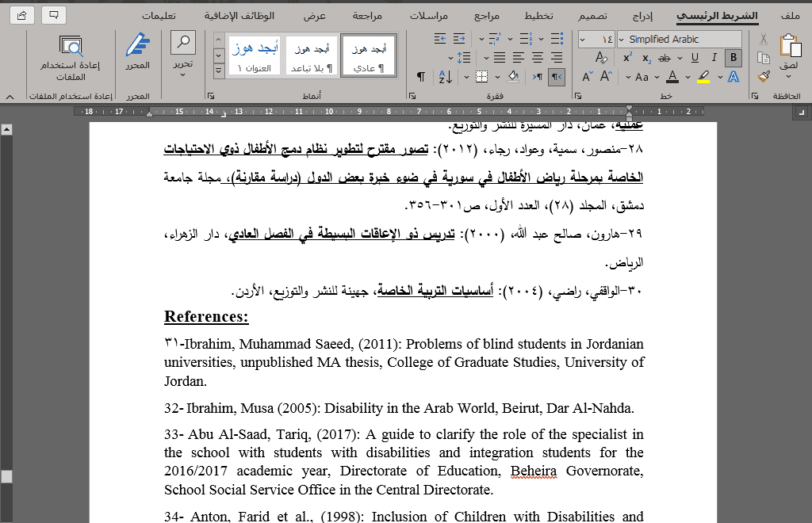
Task: Toggle Italic formatting
Action: tap(714, 58)
